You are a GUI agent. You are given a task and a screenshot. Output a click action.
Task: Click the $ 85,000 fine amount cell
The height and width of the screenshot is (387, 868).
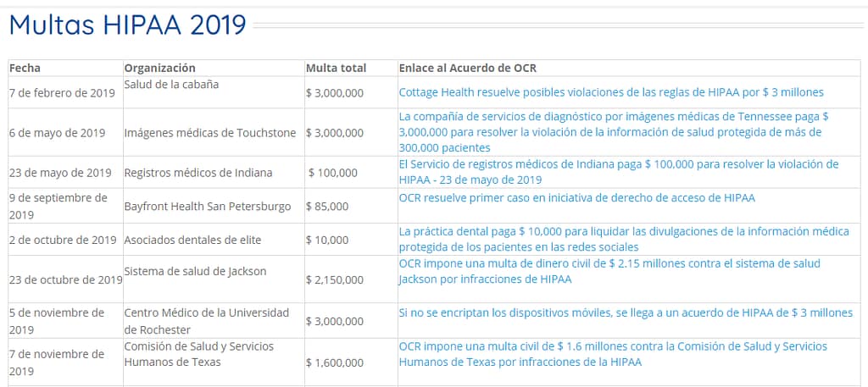click(x=327, y=207)
